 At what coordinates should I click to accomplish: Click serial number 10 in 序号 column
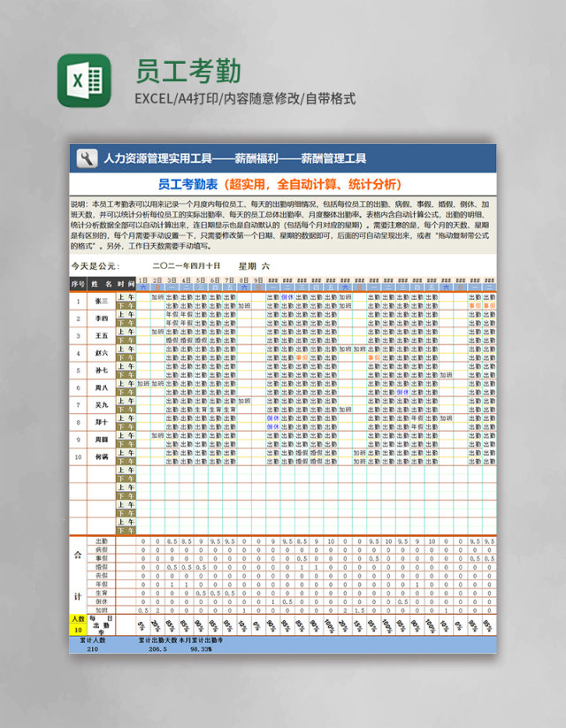78,457
